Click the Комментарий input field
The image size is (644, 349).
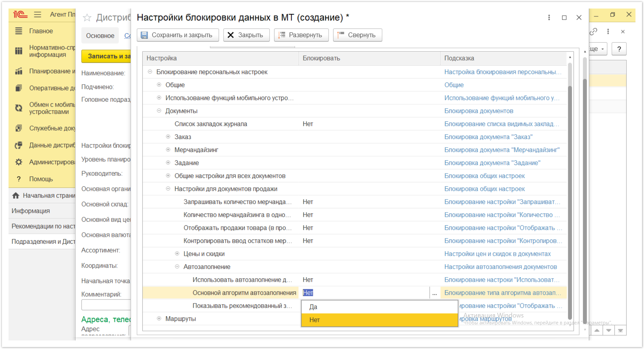106,305
